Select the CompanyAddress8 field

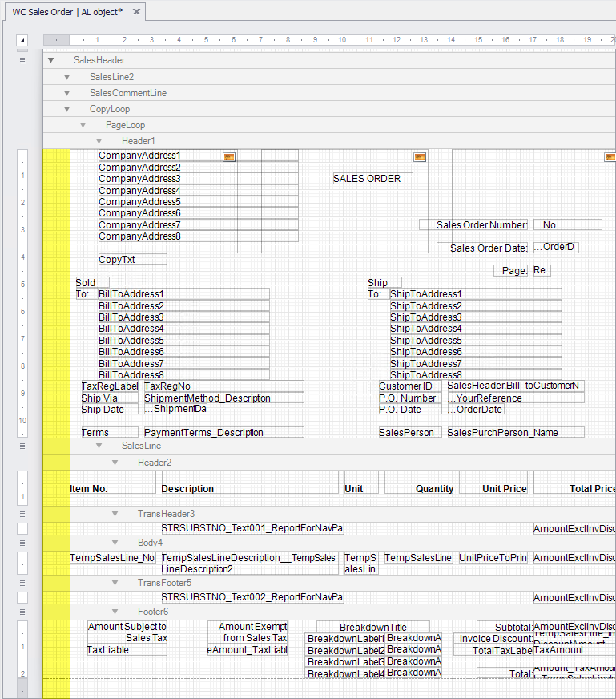point(198,236)
